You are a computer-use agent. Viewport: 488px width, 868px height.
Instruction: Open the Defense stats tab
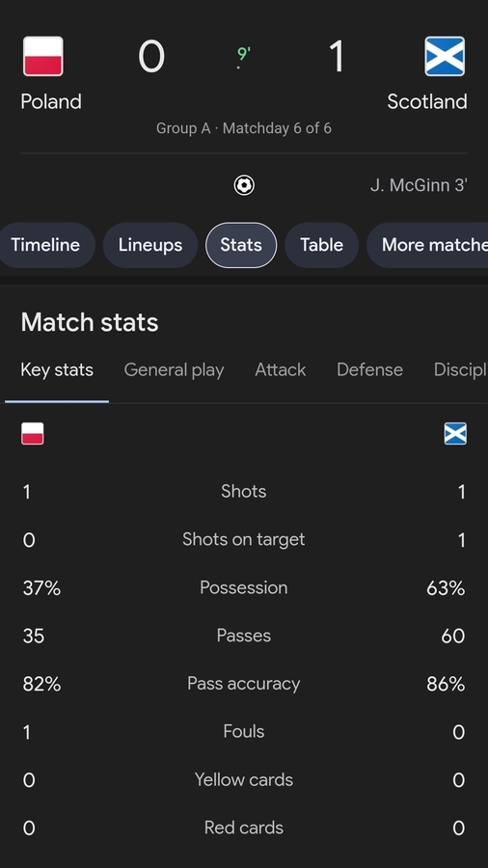(369, 369)
